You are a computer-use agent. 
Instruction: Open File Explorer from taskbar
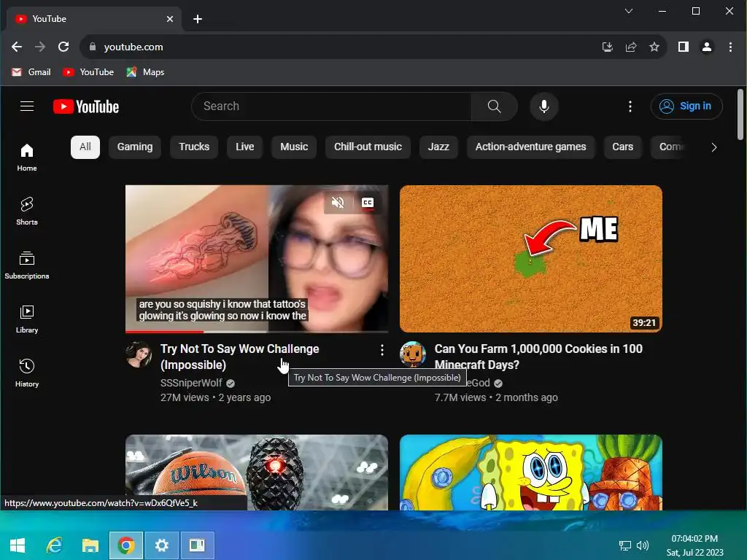[x=90, y=545]
